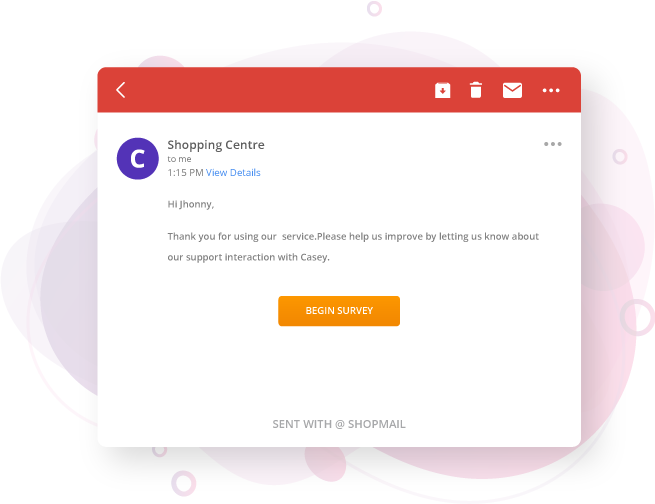Mark as unread with the envelope icon
The height and width of the screenshot is (504, 655).
(512, 90)
